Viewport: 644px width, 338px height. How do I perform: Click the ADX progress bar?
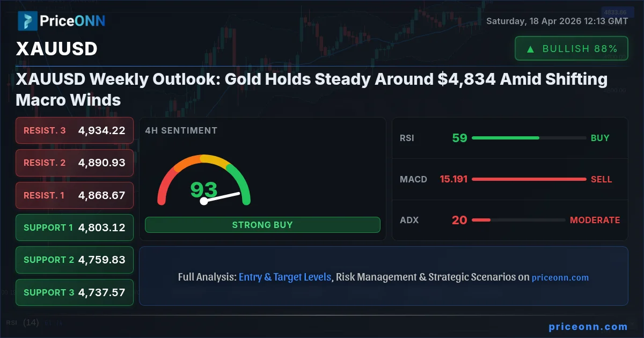point(518,220)
